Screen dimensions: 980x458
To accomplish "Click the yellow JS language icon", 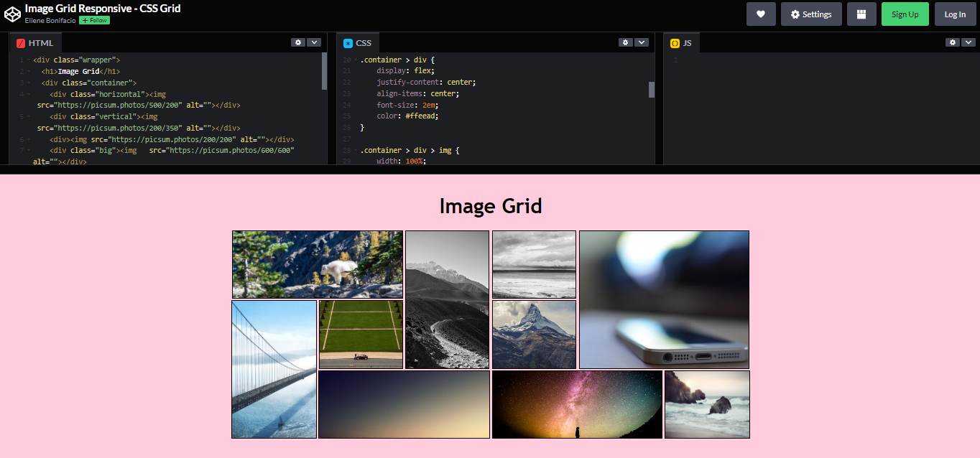I will pyautogui.click(x=675, y=42).
